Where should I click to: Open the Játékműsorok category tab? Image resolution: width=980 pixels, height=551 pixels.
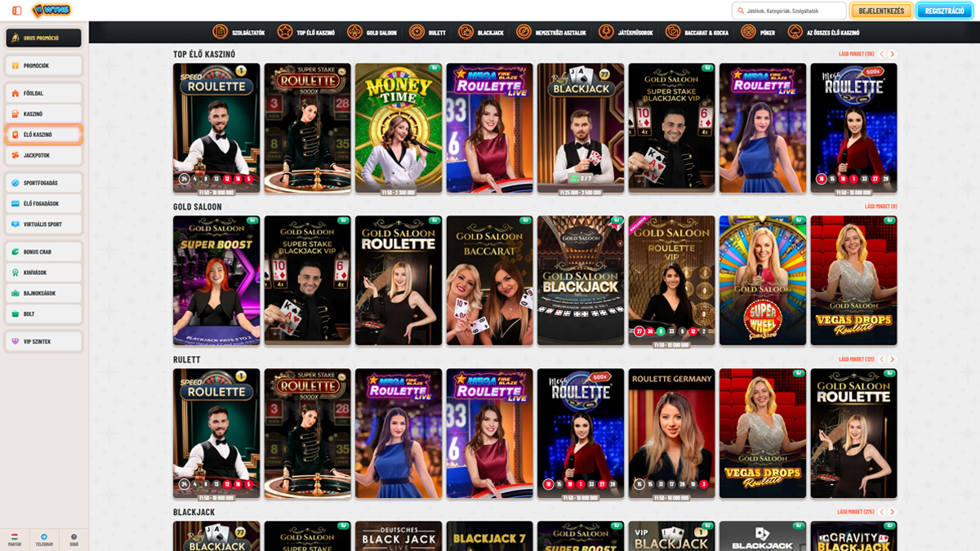click(626, 33)
